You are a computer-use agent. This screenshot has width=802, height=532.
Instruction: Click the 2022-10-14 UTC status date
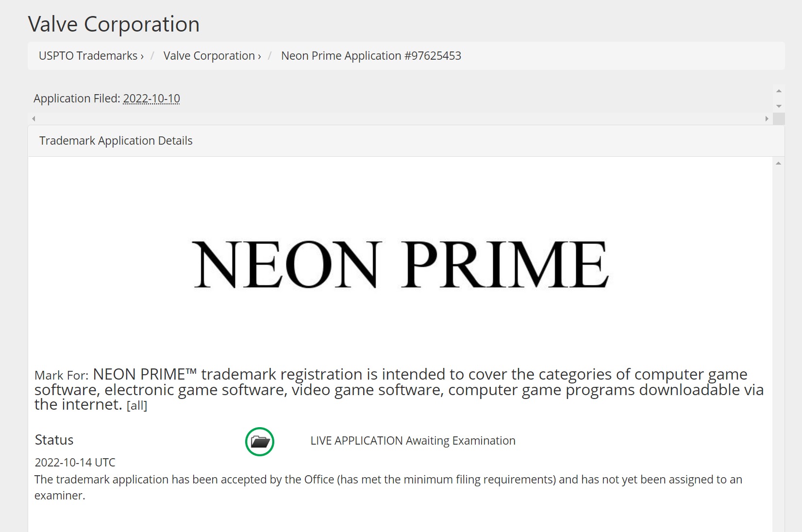pos(74,462)
